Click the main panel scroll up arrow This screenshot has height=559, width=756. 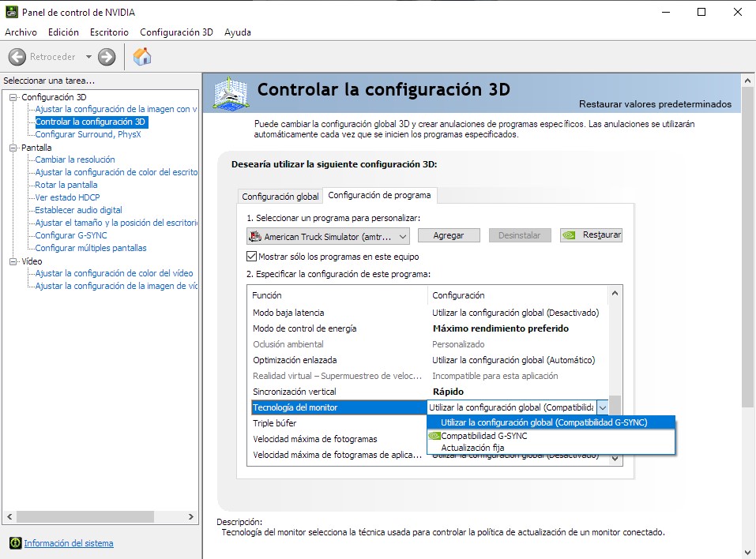click(748, 81)
